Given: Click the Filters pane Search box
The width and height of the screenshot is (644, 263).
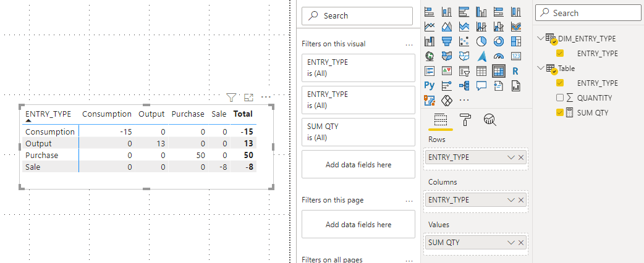Looking at the screenshot, I should (x=357, y=15).
